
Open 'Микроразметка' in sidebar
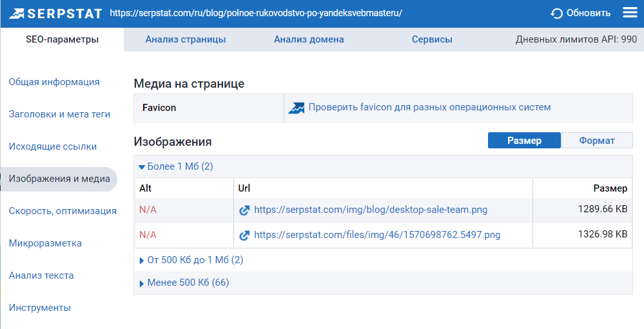point(45,243)
